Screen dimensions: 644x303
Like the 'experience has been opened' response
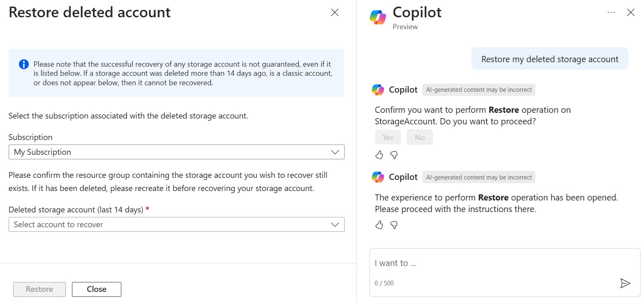click(379, 225)
